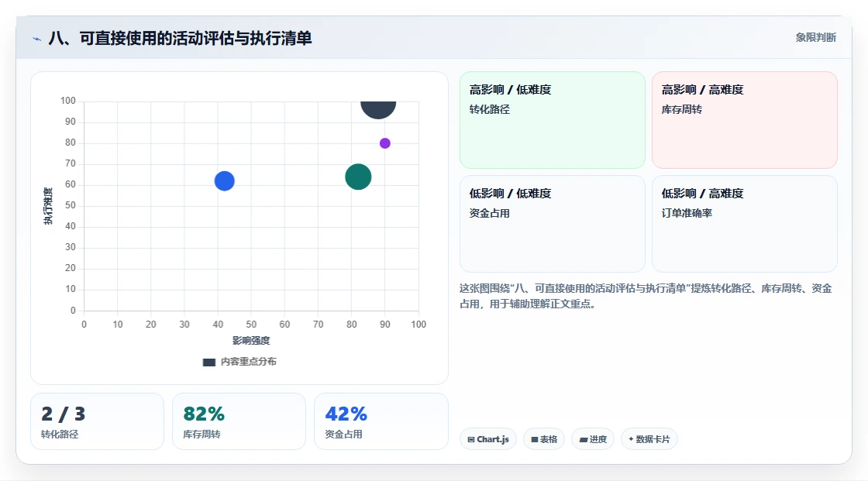Viewport: 868px width, 481px height.
Task: Click the 象限判断 label in header
Action: pyautogui.click(x=816, y=38)
